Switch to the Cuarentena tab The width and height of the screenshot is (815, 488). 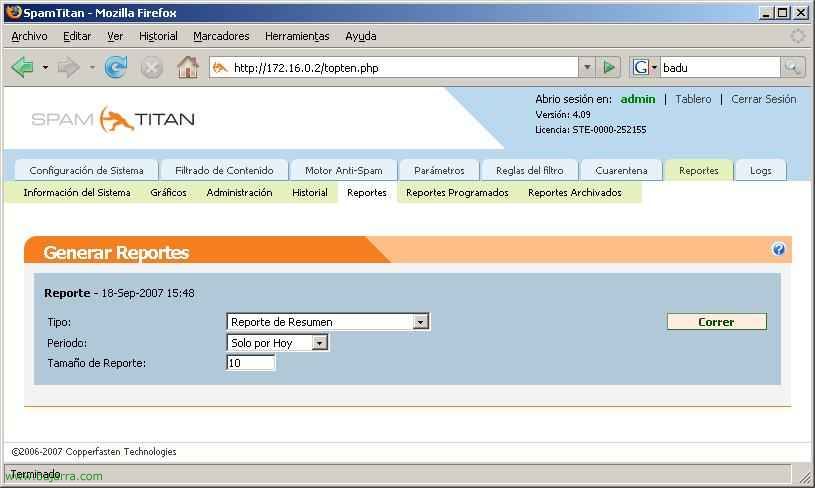(621, 170)
